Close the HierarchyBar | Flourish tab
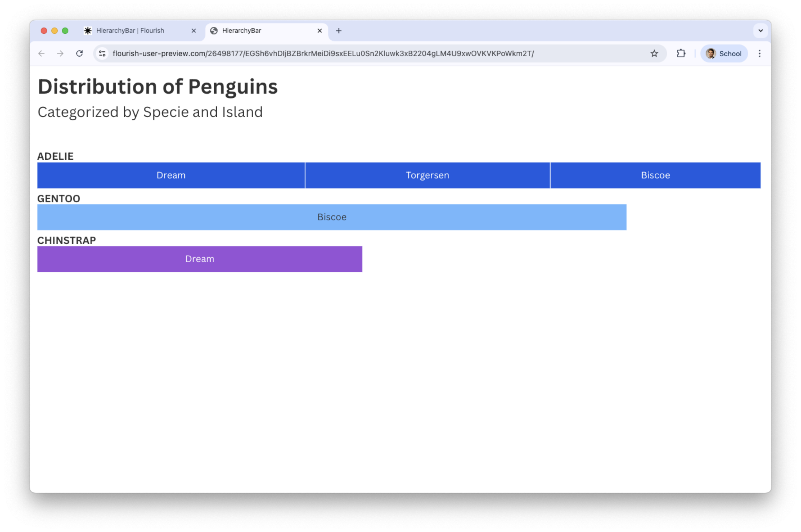The width and height of the screenshot is (801, 532). coord(194,31)
